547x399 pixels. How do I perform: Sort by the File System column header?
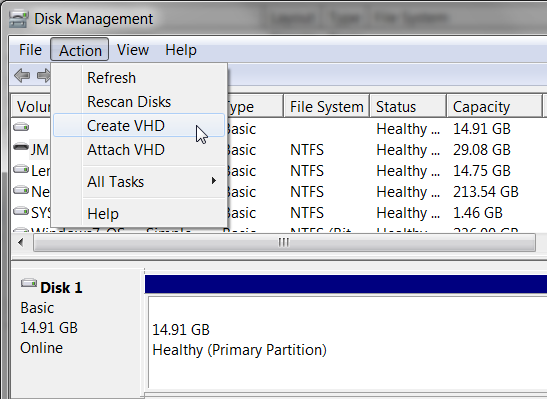point(326,106)
